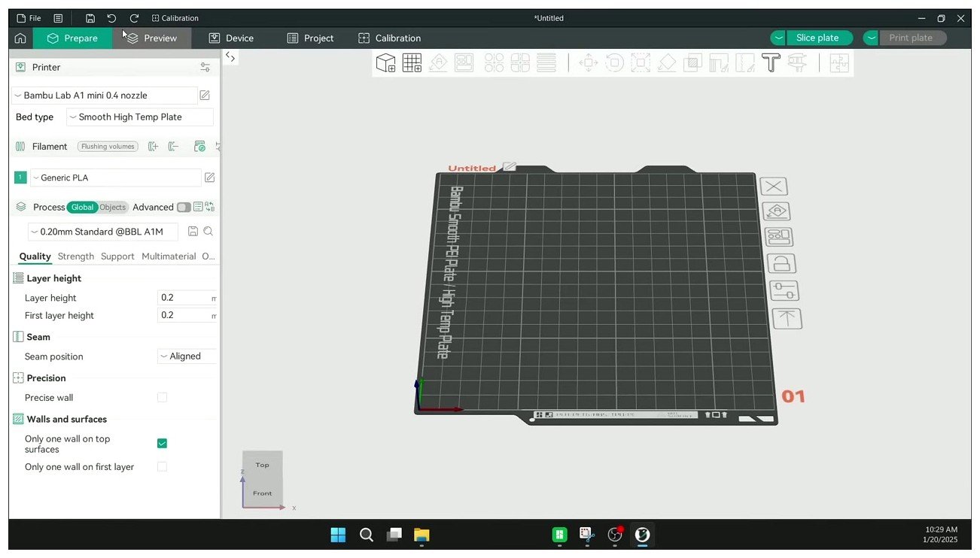This screenshot has height=558, width=980.
Task: Select the Support painting tool
Action: click(719, 63)
